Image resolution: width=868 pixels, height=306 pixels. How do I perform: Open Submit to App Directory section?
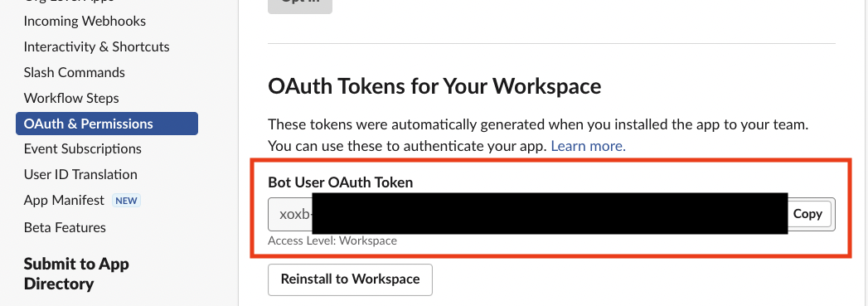(76, 274)
